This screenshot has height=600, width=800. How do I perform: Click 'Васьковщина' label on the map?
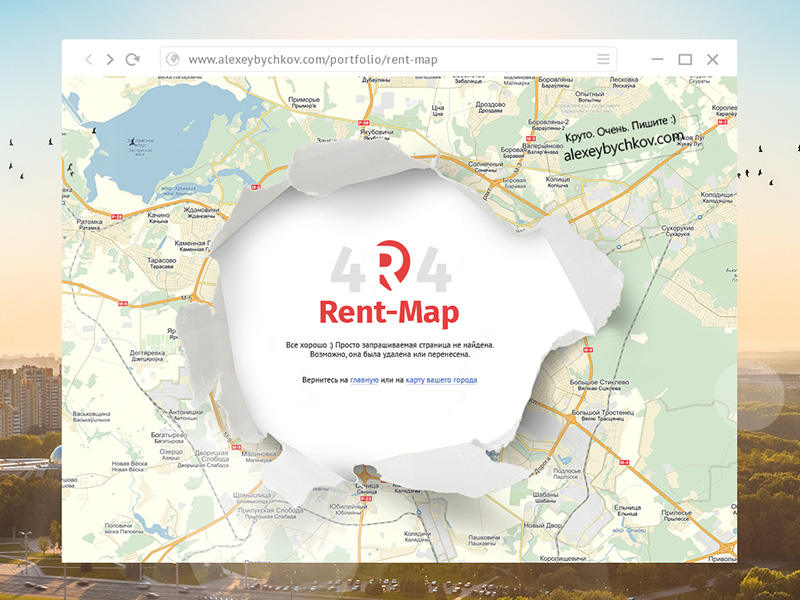click(91, 414)
